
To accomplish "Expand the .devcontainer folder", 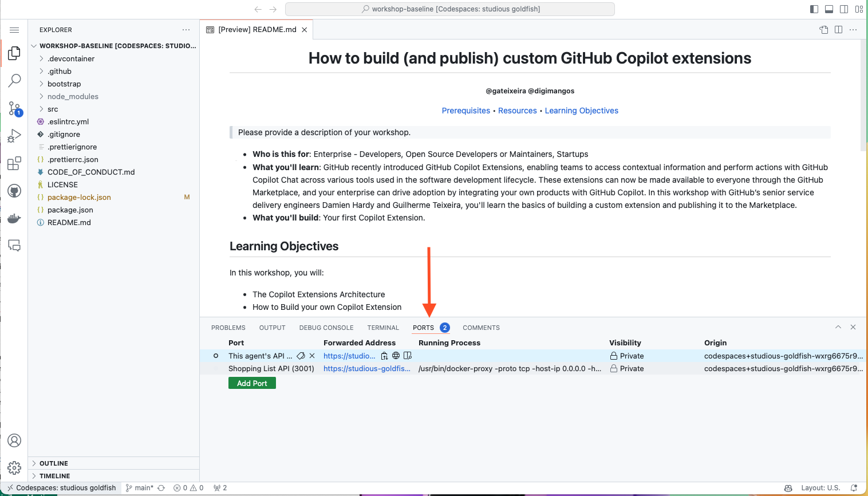I will tap(71, 58).
